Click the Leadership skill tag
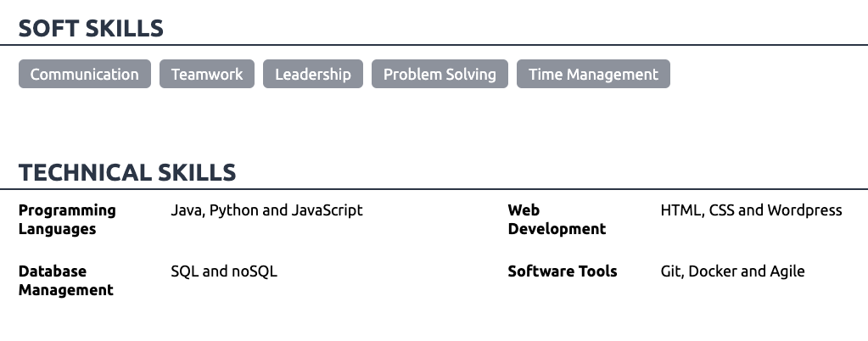 click(x=312, y=74)
